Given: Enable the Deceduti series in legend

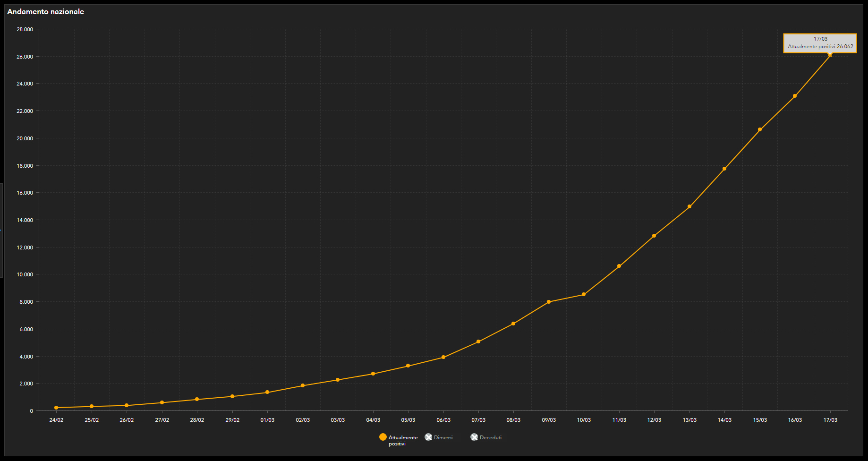Looking at the screenshot, I should [x=486, y=437].
